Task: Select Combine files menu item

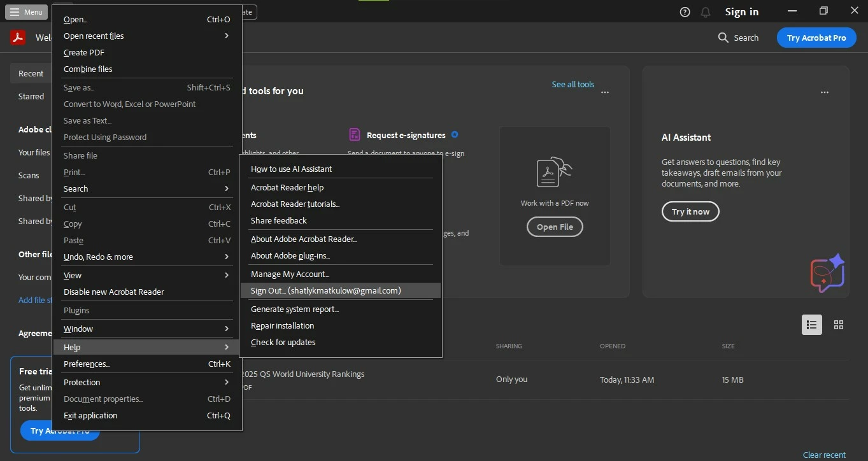Action: pos(147,69)
